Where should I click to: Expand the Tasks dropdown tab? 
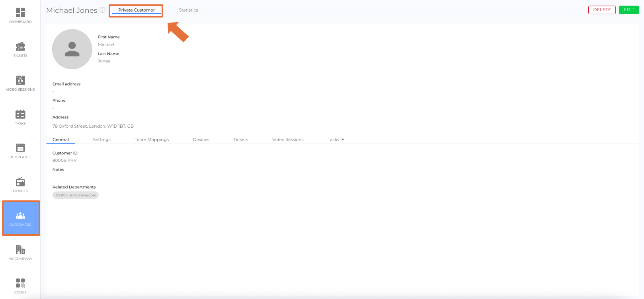point(336,140)
